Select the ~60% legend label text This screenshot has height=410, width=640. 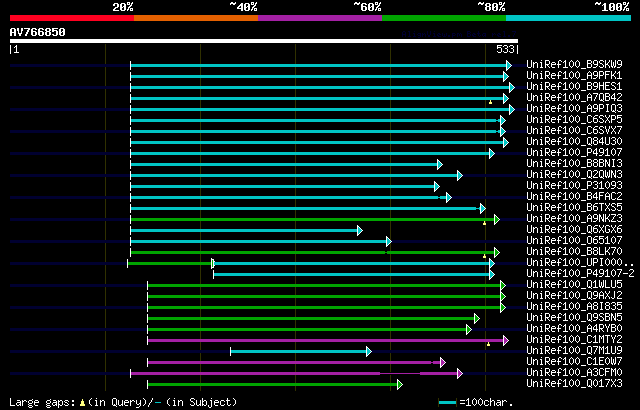367,7
